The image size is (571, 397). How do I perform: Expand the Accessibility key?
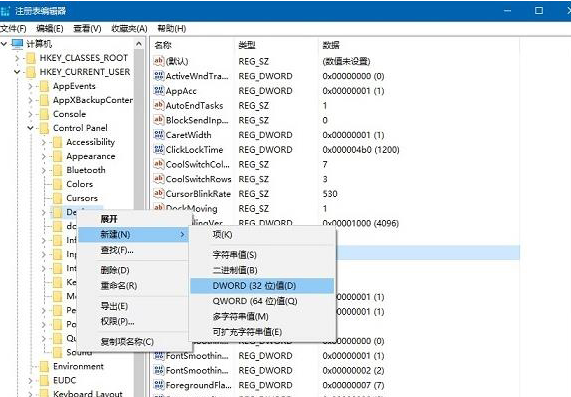click(x=44, y=142)
